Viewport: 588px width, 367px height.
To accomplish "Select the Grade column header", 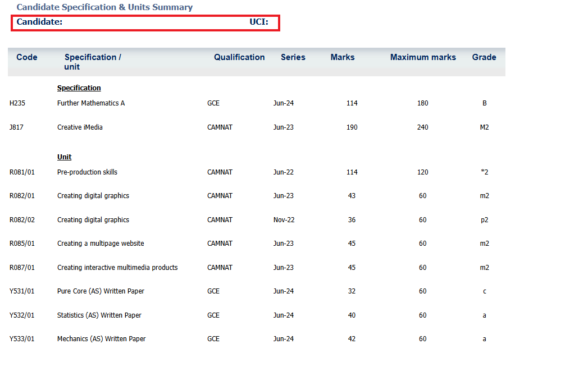I will point(484,57).
